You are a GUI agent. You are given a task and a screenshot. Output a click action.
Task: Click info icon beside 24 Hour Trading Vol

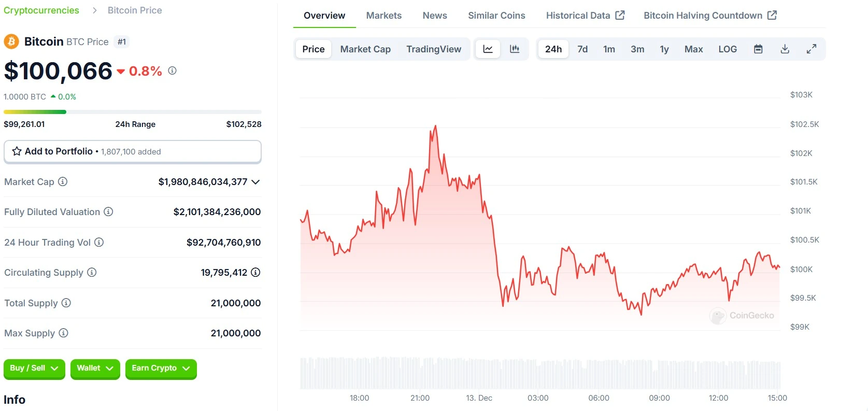pos(99,243)
